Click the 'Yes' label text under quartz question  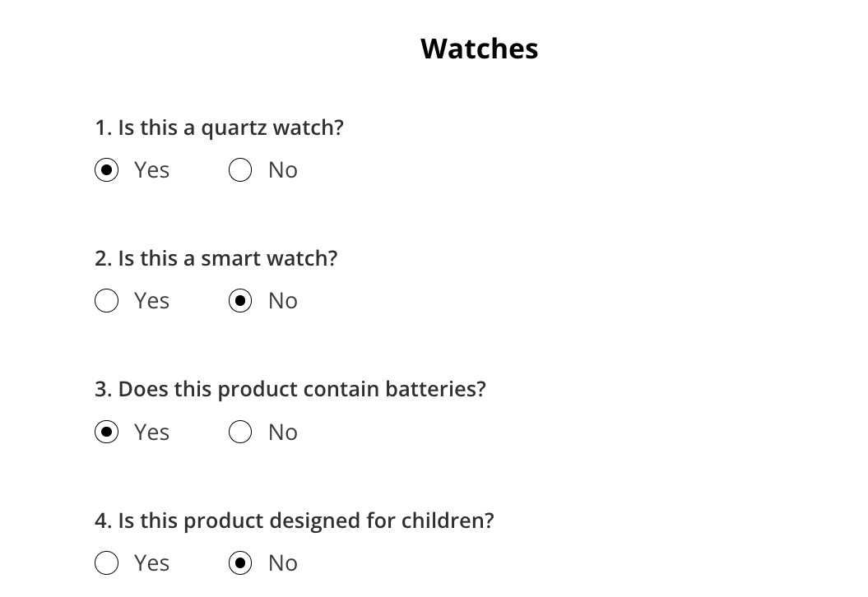click(151, 170)
